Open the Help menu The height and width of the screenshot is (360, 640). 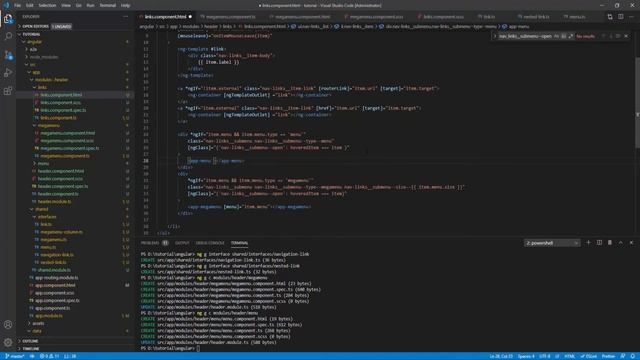click(125, 5)
